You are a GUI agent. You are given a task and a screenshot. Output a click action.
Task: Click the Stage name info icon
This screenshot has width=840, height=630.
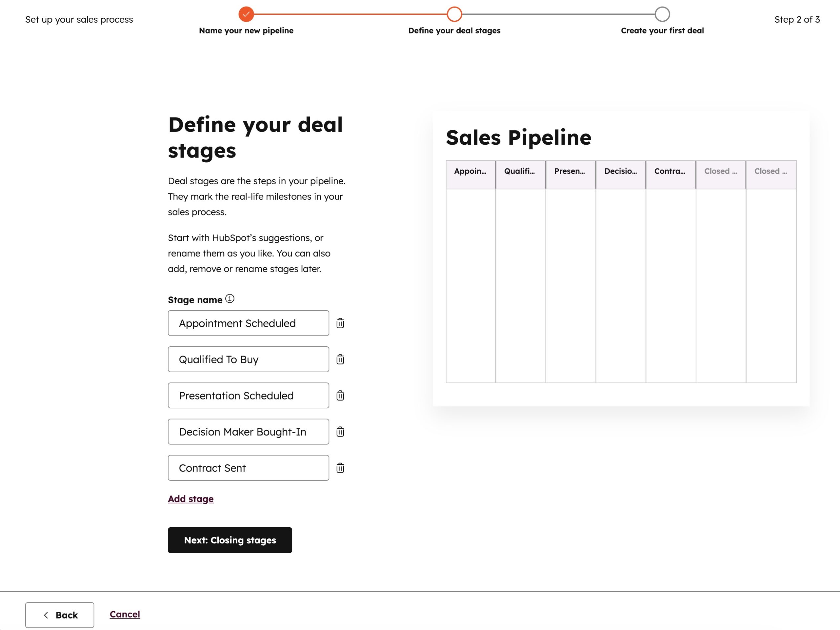230,299
